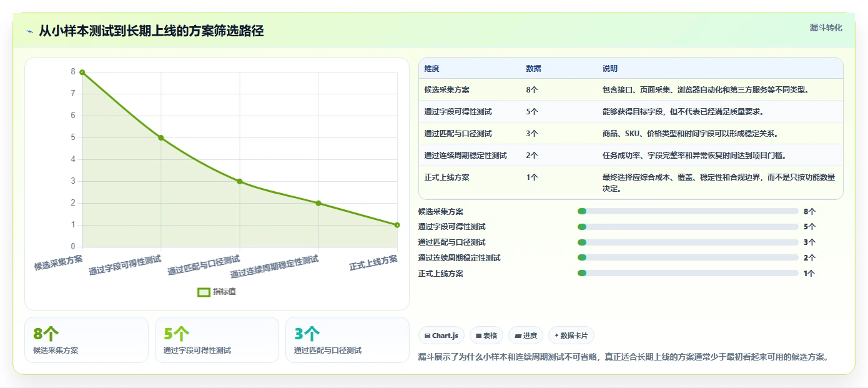This screenshot has width=868, height=388.
Task: Click the chart point at value 8
Action: [x=82, y=72]
